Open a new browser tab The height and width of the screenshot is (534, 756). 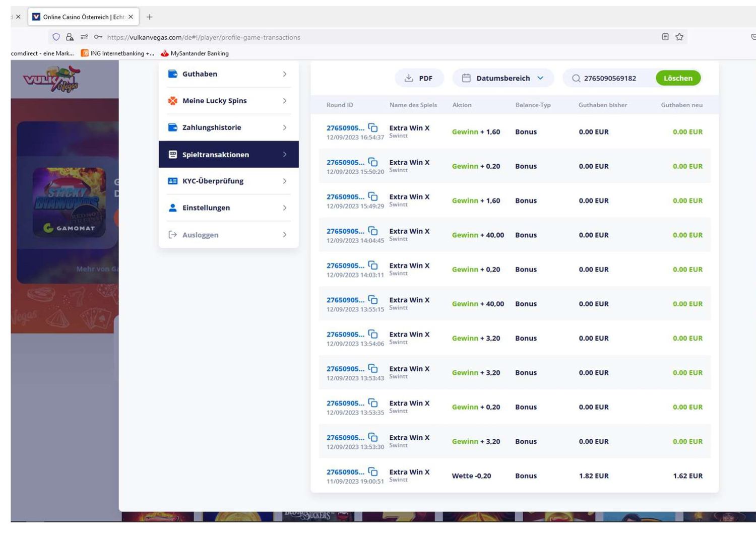coord(150,17)
